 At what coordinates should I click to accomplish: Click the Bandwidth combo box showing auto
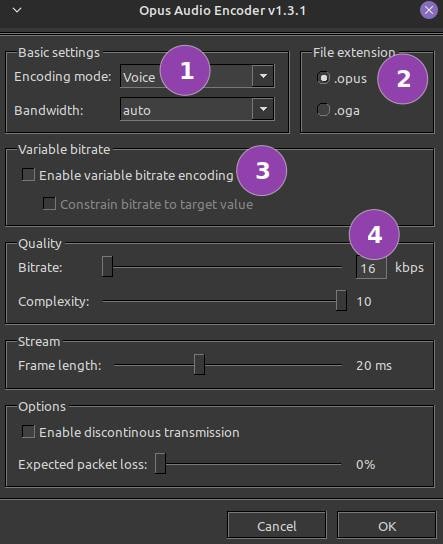click(197, 109)
